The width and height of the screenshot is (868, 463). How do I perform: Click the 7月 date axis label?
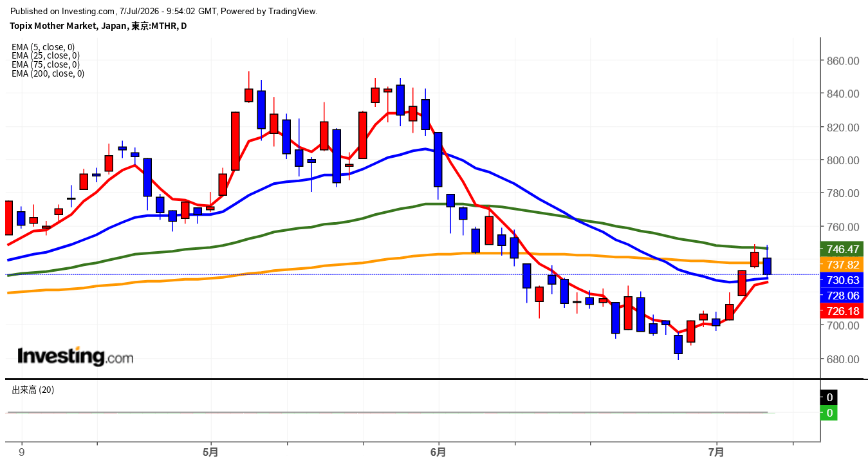pyautogui.click(x=716, y=453)
